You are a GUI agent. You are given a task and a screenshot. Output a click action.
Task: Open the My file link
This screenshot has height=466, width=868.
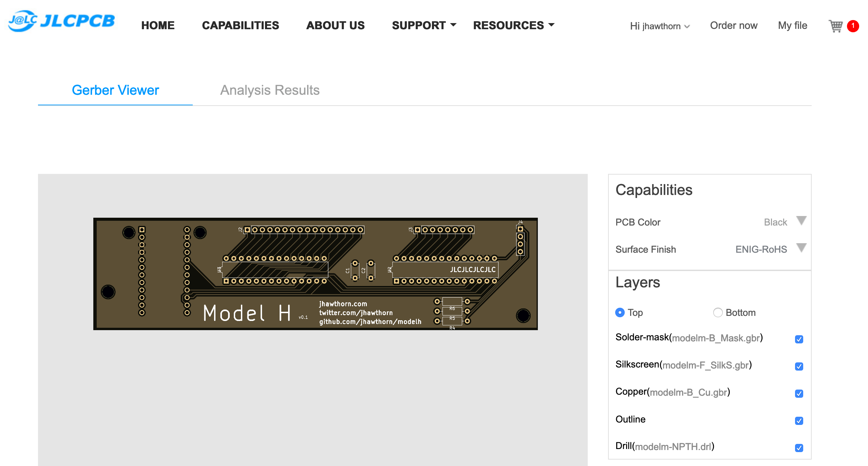[x=792, y=25]
